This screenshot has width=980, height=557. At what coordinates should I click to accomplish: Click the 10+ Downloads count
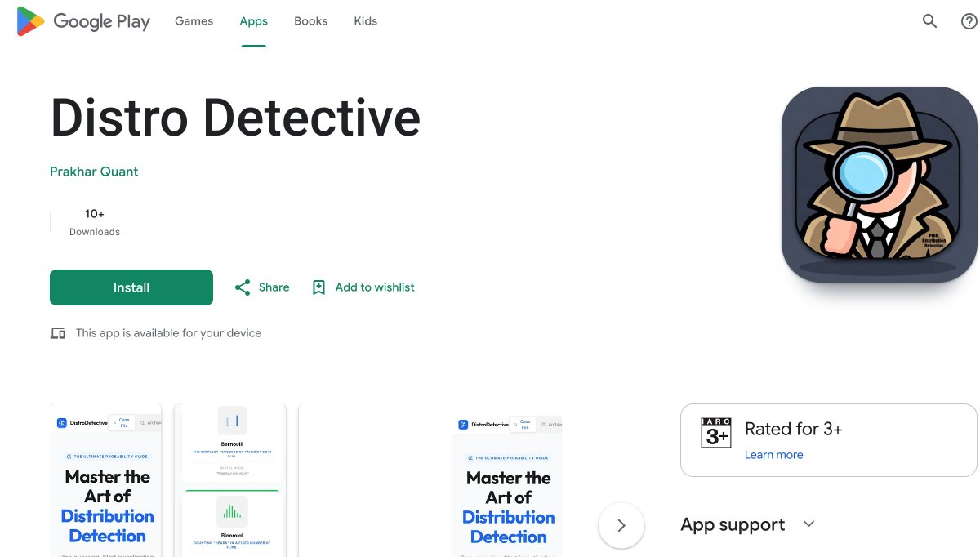click(x=95, y=222)
